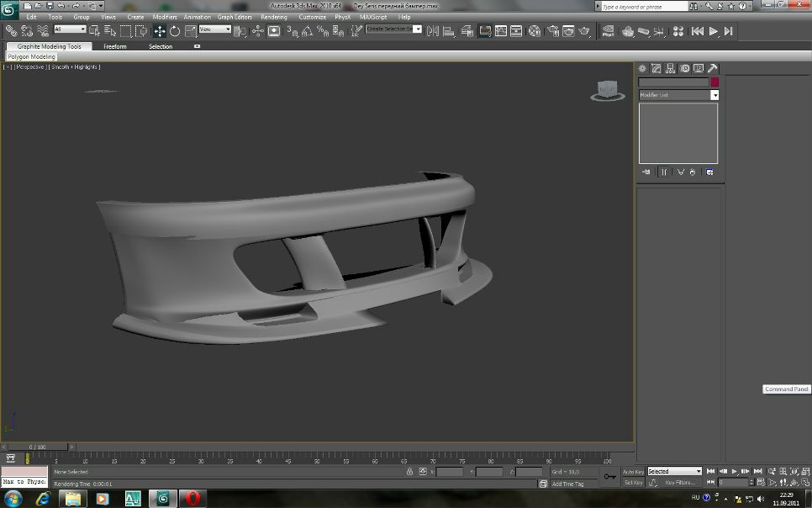Open the Modifiers menu
The width and height of the screenshot is (812, 508).
click(165, 17)
